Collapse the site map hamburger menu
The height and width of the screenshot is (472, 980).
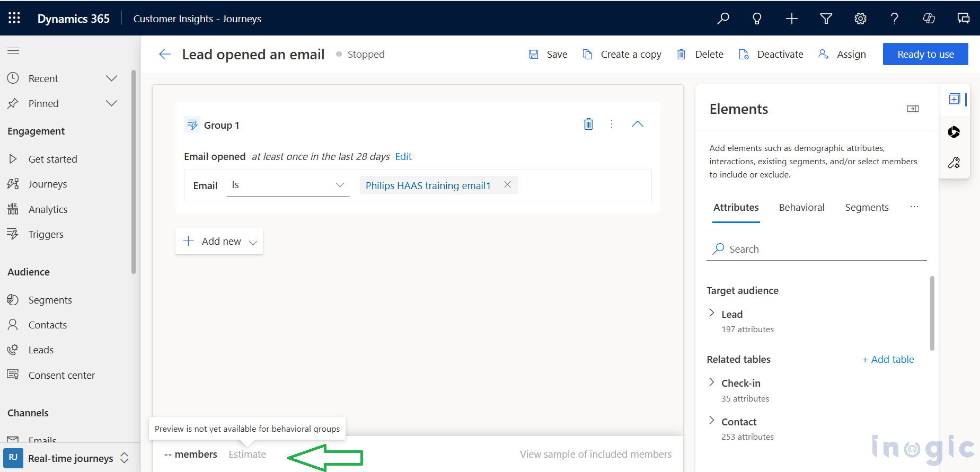pyautogui.click(x=13, y=51)
